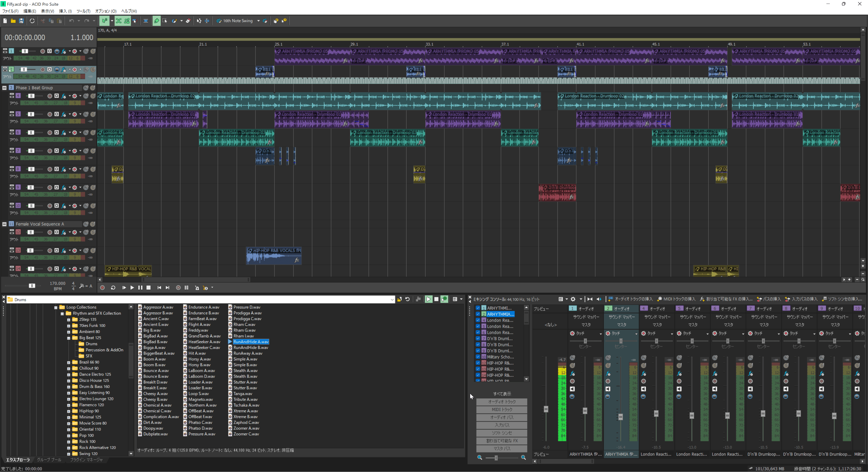Open the 16th Note Swing groove dropdown
This screenshot has width=868, height=472.
click(x=258, y=21)
